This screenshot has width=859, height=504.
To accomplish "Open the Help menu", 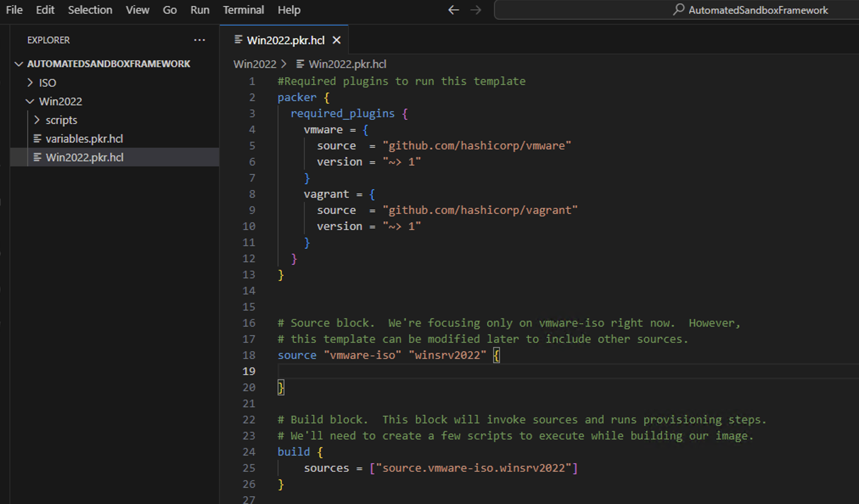I will (x=289, y=10).
